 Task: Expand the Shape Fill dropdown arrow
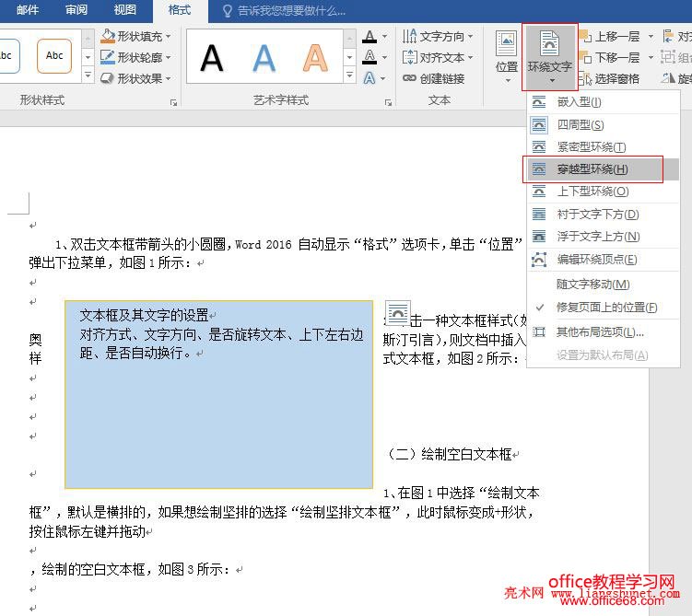click(x=168, y=37)
